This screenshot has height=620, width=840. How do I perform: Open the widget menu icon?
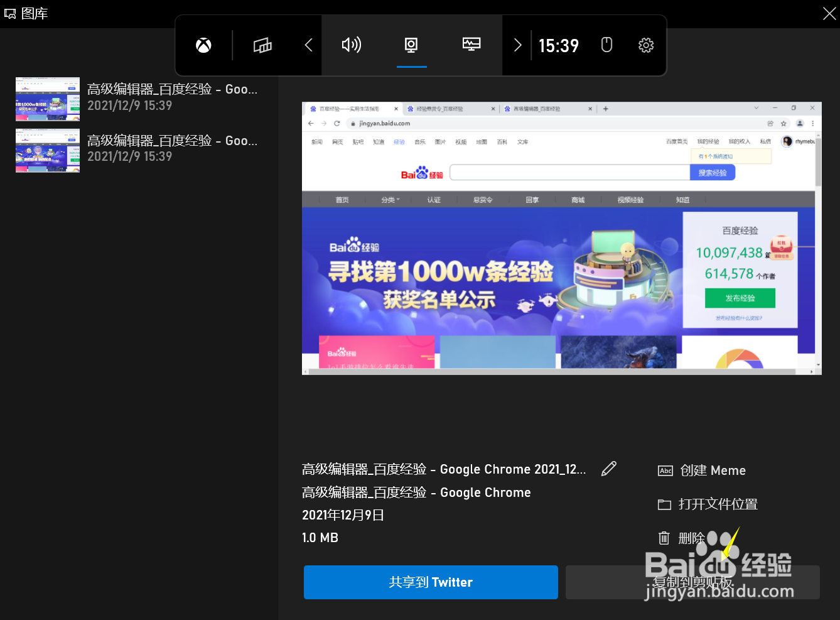(262, 45)
